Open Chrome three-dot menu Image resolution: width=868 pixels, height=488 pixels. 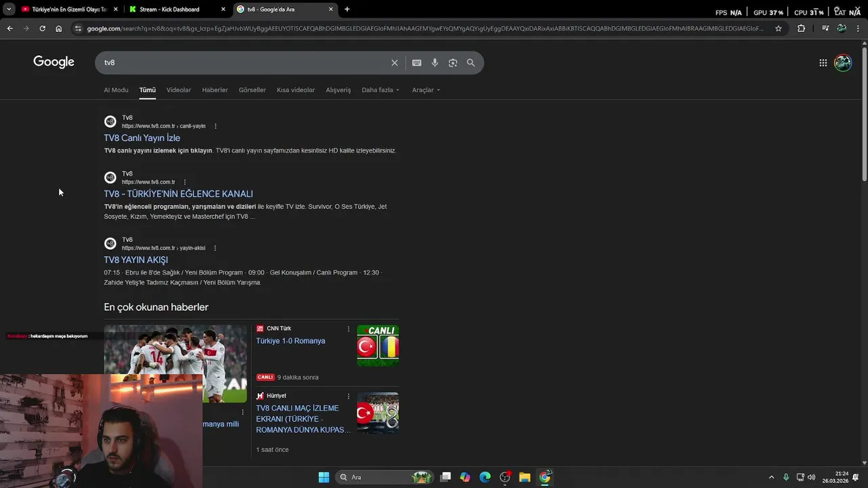pyautogui.click(x=858, y=28)
